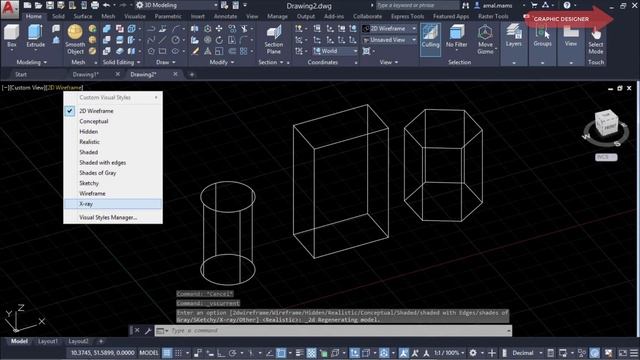This screenshot has width=640, height=360.
Task: Select the Circle tool in Draw panel
Action: (x=176, y=40)
